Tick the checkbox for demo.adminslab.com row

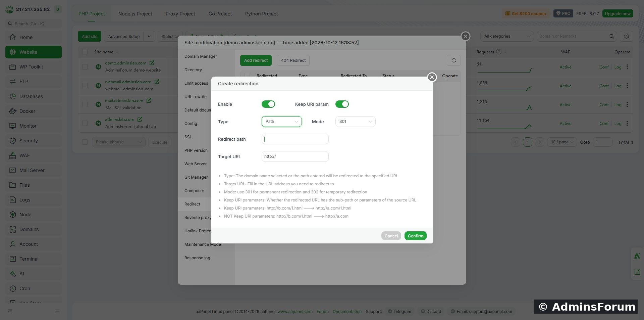[85, 67]
